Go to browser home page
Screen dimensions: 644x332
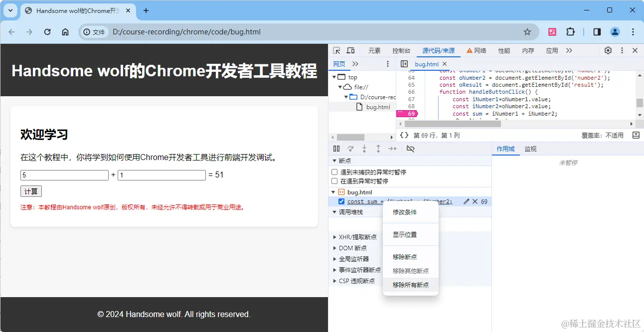65,32
